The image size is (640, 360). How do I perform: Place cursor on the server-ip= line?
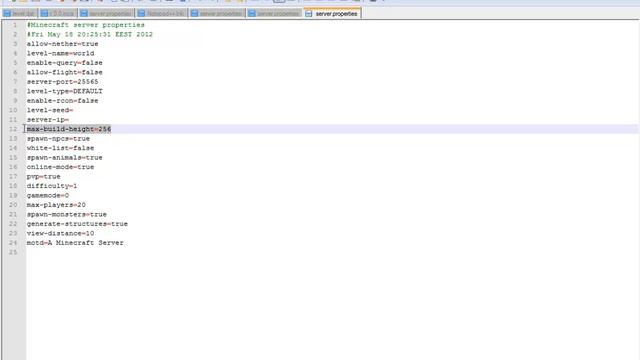[48, 120]
